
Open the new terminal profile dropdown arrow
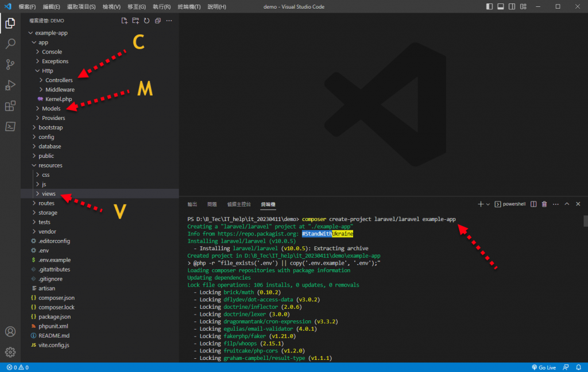click(488, 204)
